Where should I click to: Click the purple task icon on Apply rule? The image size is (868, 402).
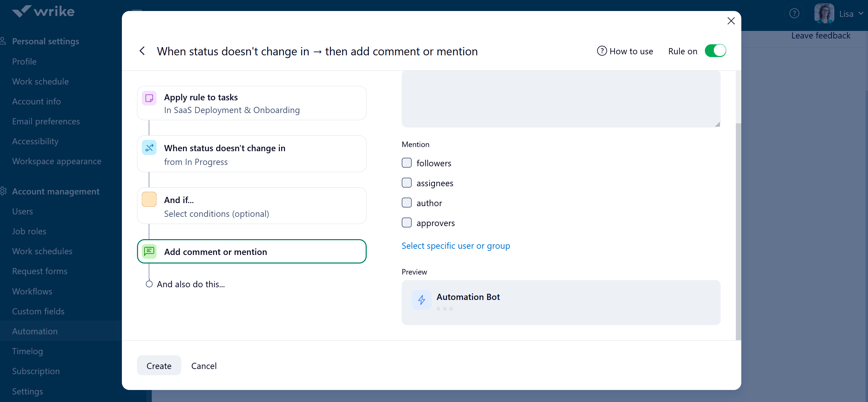(x=149, y=98)
